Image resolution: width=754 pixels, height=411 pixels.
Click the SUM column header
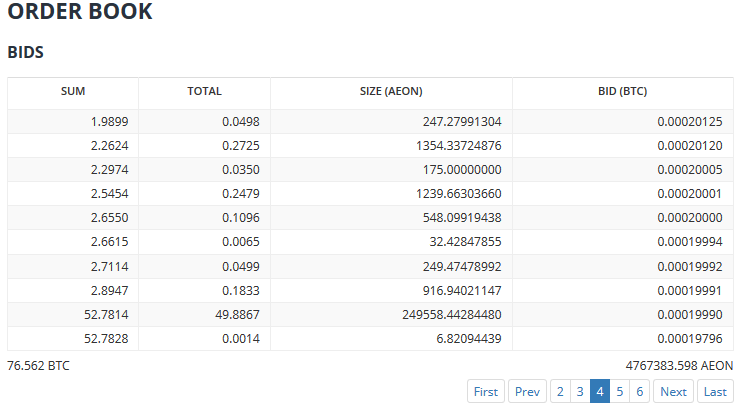click(x=73, y=91)
